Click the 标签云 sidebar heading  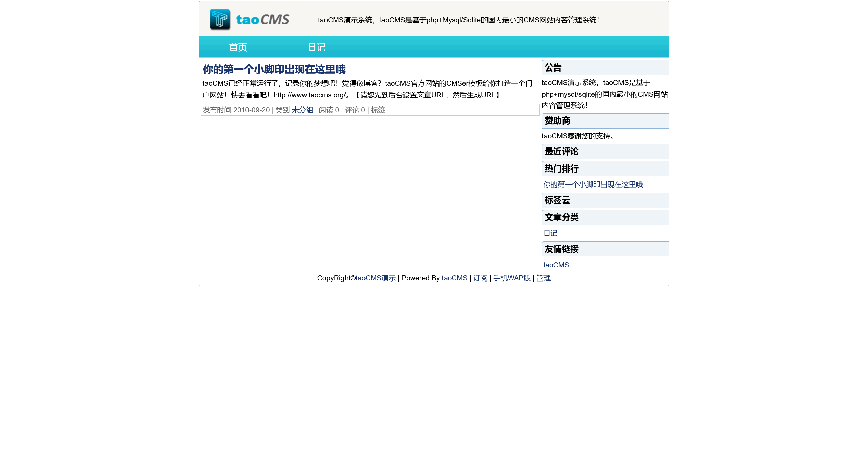(x=557, y=200)
